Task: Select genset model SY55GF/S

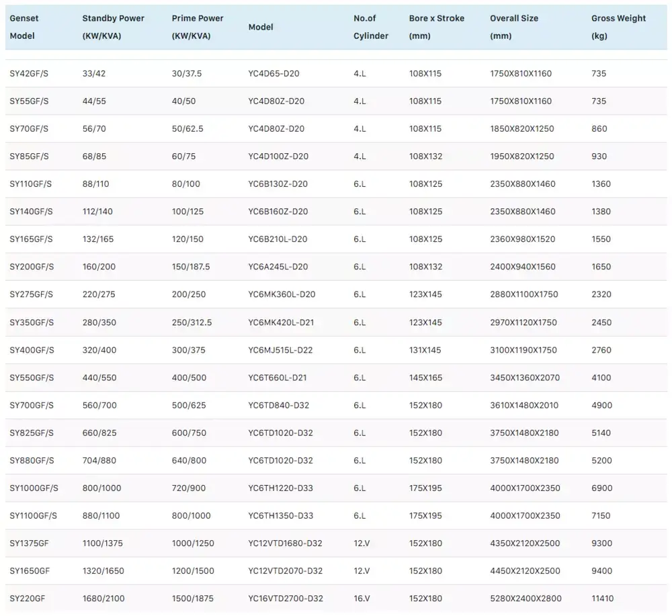Action: (x=29, y=101)
